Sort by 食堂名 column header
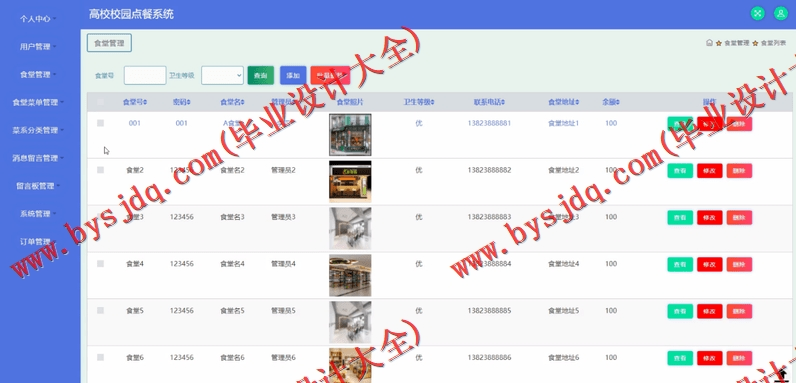This screenshot has height=383, width=796. [x=232, y=102]
